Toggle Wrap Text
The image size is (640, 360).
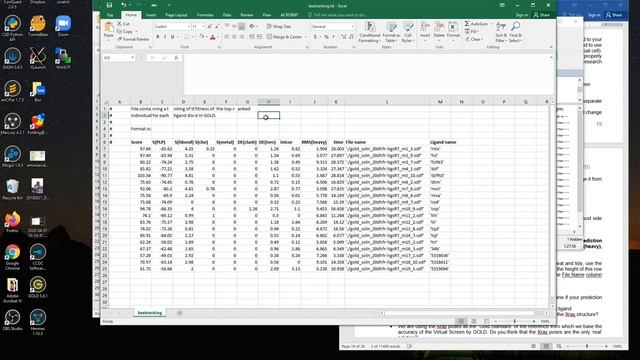[279, 27]
